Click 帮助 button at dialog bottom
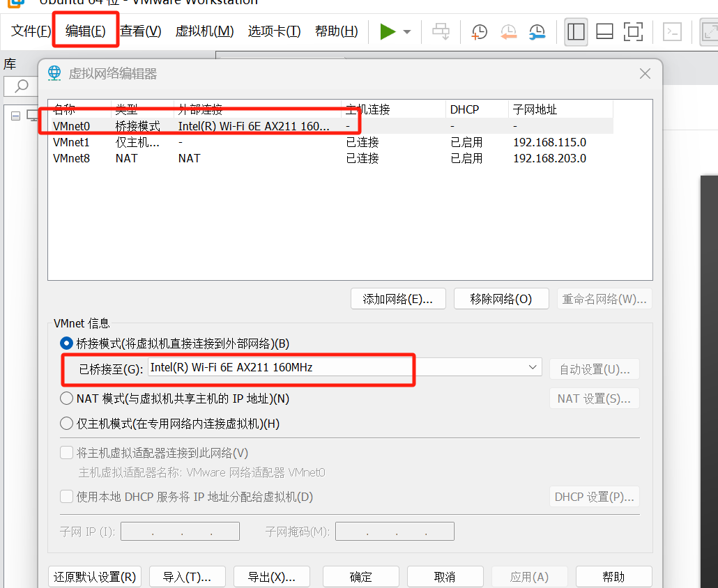The image size is (718, 588). click(613, 577)
